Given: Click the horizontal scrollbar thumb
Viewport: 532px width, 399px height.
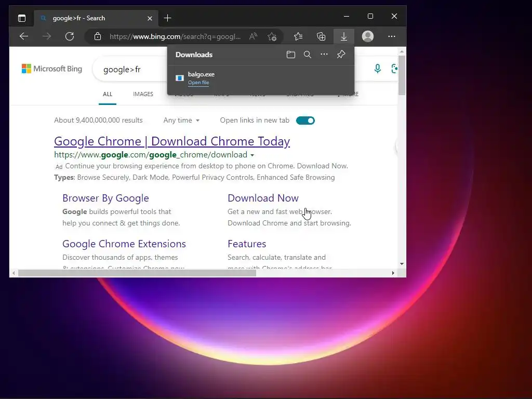Looking at the screenshot, I should 137,273.
